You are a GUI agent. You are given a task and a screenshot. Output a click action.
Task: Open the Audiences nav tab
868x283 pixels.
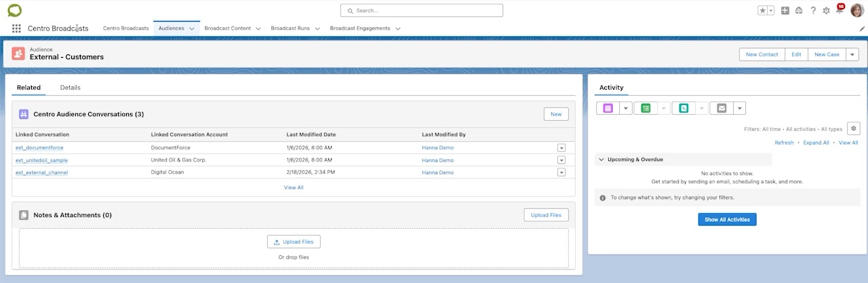171,29
